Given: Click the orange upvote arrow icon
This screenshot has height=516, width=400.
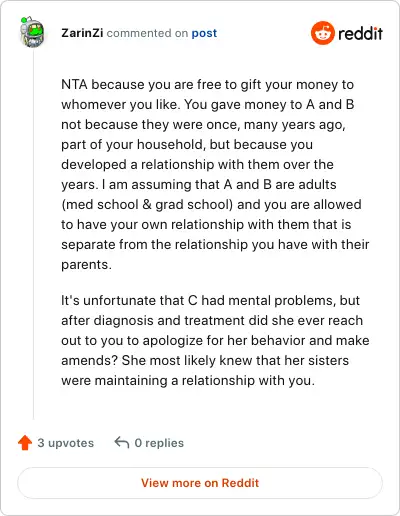Looking at the screenshot, I should (x=25, y=443).
